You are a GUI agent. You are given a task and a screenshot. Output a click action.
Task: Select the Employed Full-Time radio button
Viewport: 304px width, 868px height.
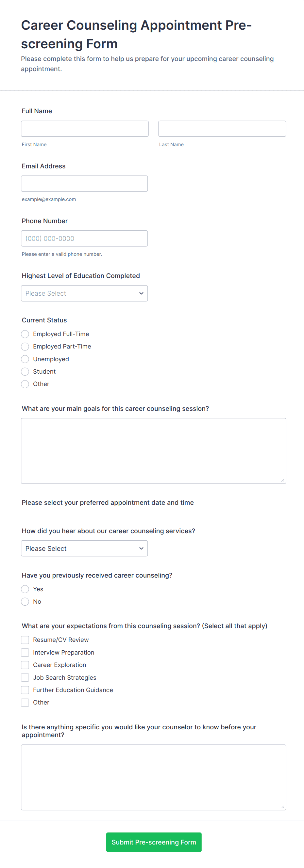pos(25,334)
